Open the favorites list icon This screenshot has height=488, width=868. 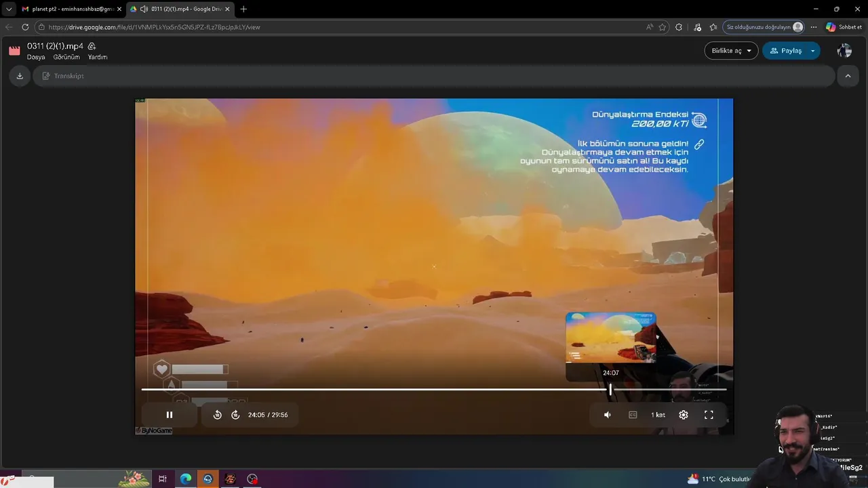pos(713,27)
